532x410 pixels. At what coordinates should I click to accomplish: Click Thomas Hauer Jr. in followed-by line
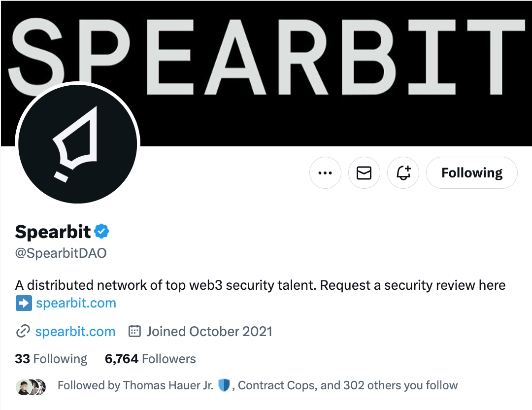(x=166, y=385)
